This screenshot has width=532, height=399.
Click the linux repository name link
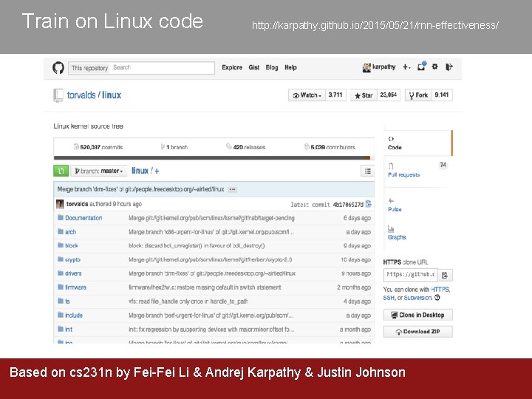point(112,95)
